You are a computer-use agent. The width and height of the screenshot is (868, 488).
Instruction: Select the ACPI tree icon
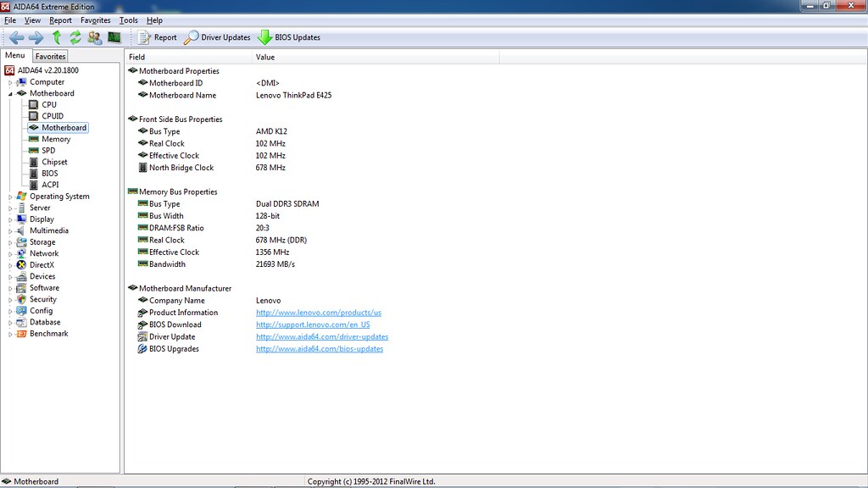click(x=34, y=185)
